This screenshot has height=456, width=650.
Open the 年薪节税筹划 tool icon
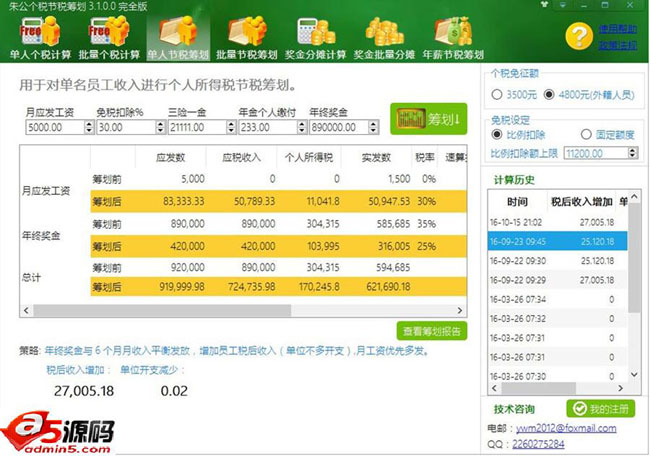pos(453,38)
